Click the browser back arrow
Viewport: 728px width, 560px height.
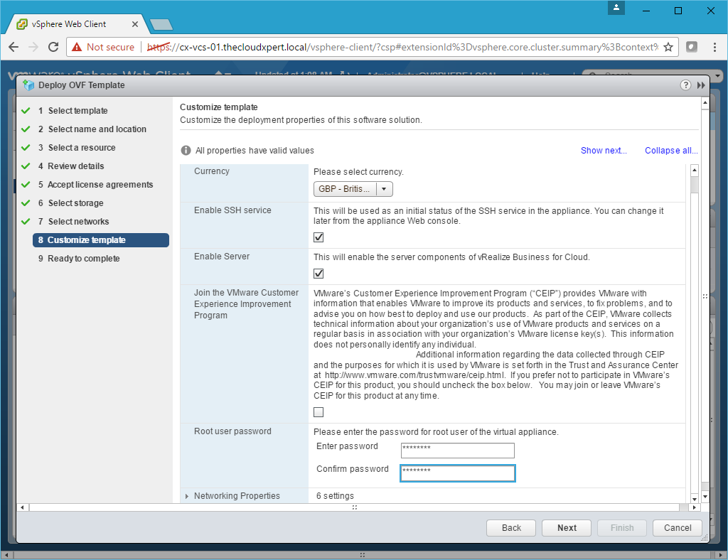(x=14, y=47)
